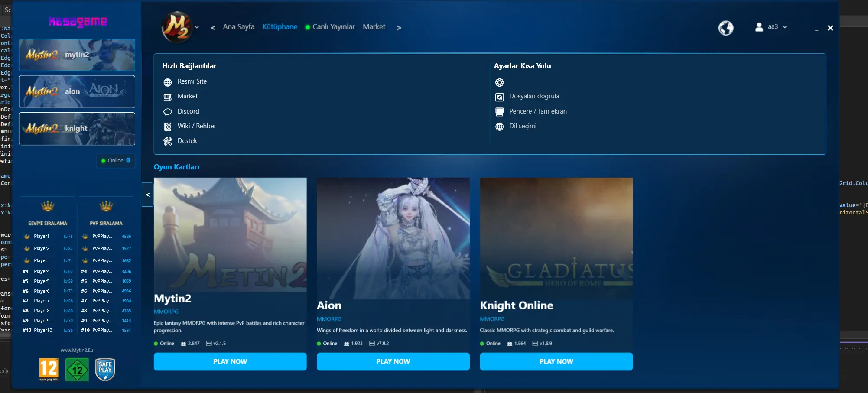Click the Discord speech bubble icon
This screenshot has height=393, width=868.
click(x=168, y=112)
